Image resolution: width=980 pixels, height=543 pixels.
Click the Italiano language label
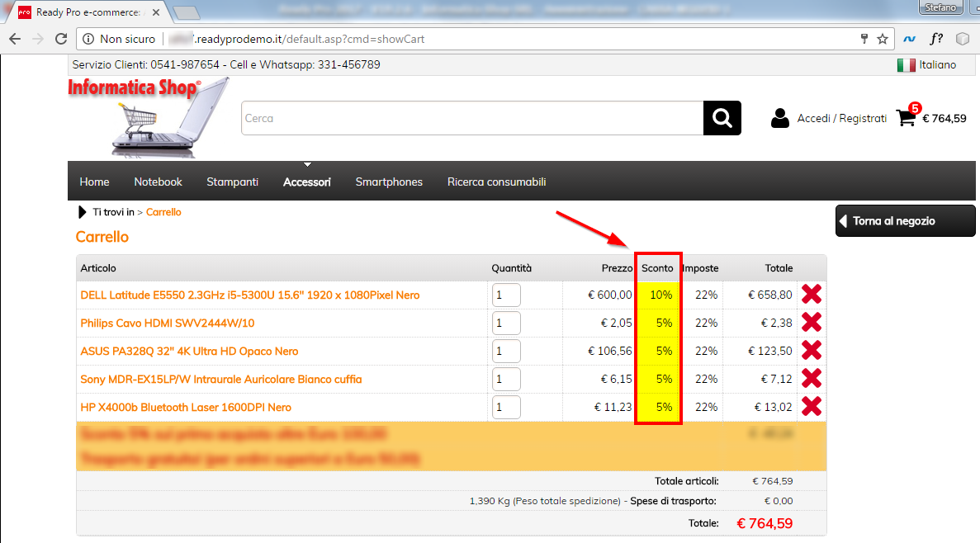(x=938, y=65)
